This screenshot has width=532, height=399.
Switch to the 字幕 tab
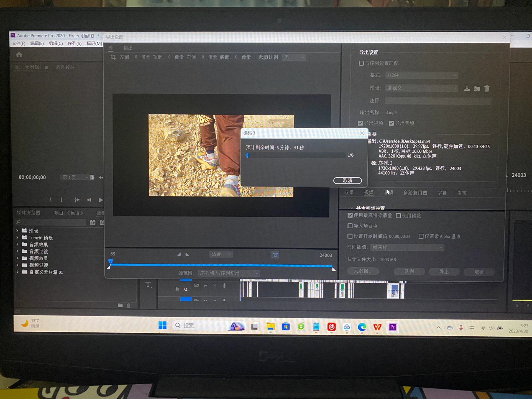click(x=442, y=193)
